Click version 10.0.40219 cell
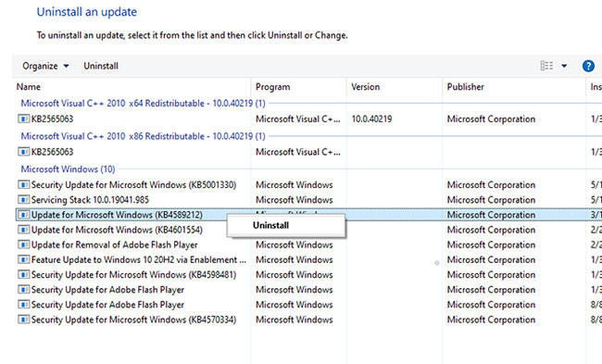The width and height of the screenshot is (602, 364). (x=371, y=119)
